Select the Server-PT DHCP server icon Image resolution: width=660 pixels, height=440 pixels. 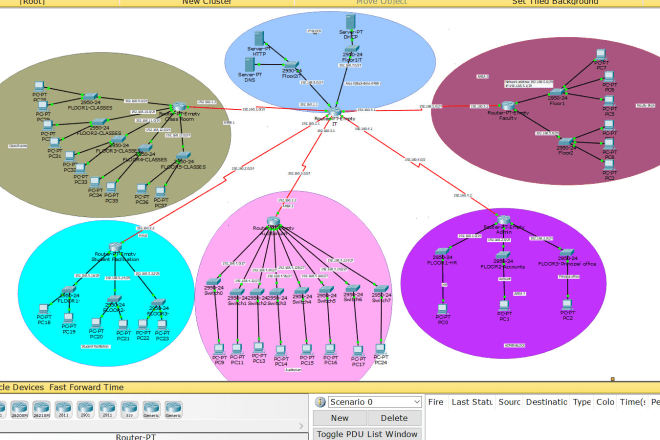point(350,21)
